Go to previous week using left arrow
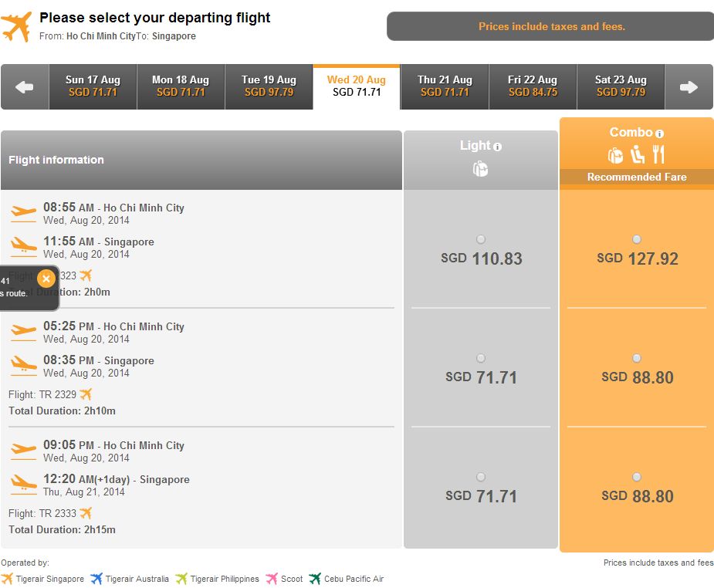 click(25, 87)
